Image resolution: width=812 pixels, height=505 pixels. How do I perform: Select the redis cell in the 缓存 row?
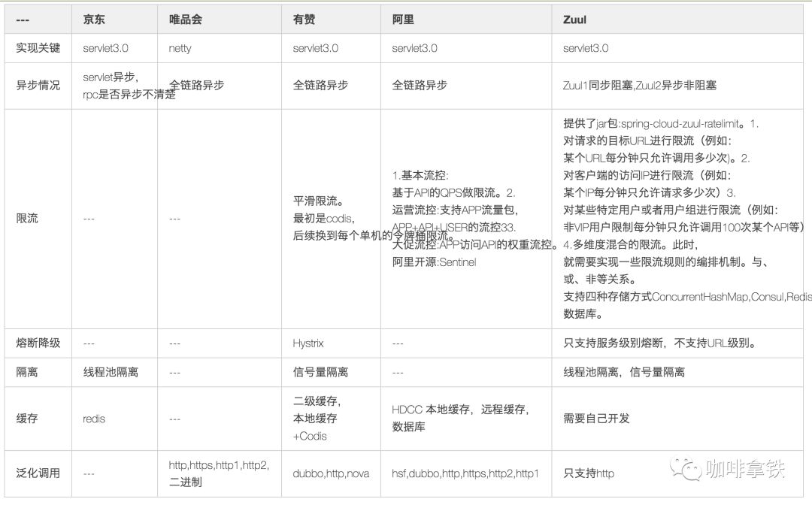[92, 418]
